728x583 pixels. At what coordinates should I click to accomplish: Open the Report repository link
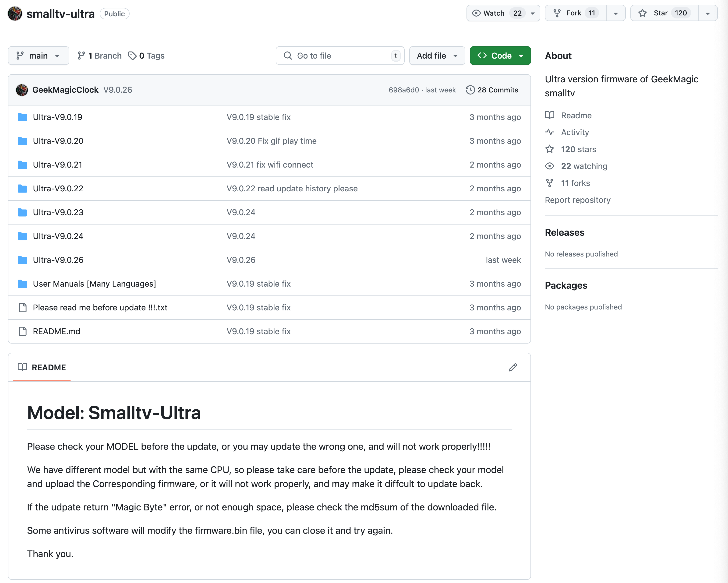click(x=577, y=200)
